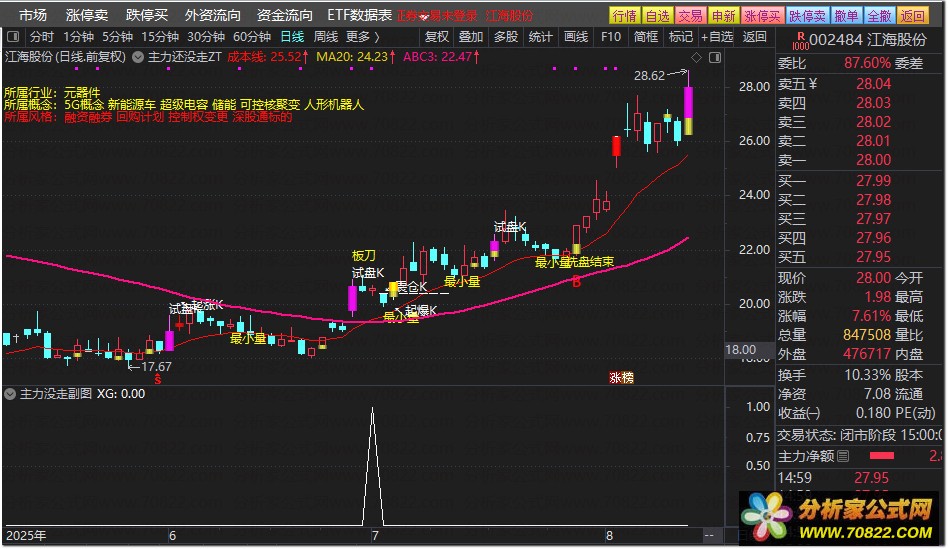This screenshot has width=949, height=549.
Task: Switch to the 5分钟 period
Action: pos(117,37)
